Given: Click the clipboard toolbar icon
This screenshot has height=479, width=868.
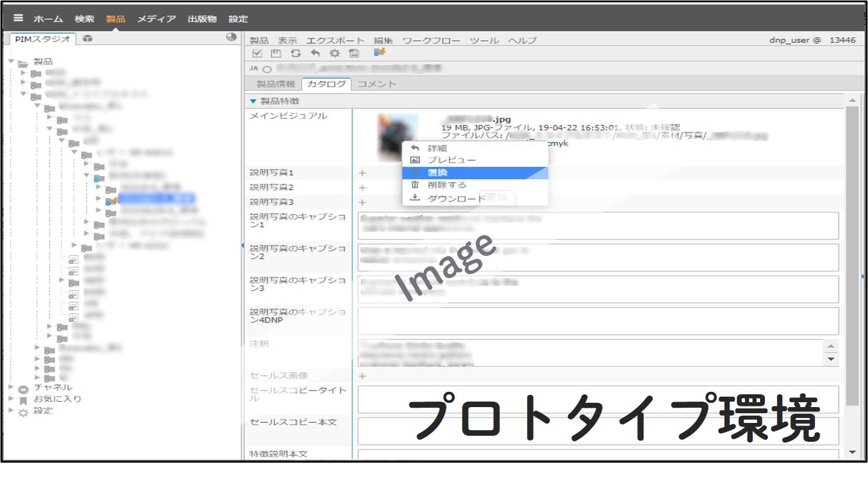Looking at the screenshot, I should point(355,54).
